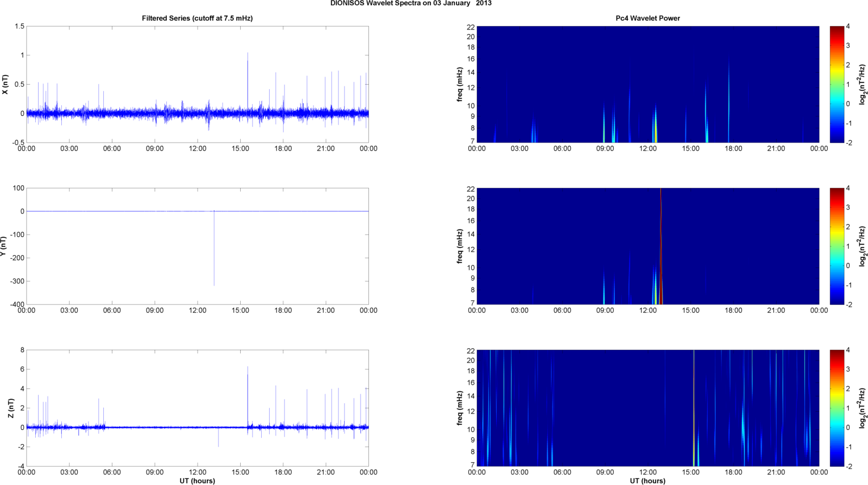This screenshot has width=868, height=485.
Task: Select the middle spectrogram's color bar
Action: [x=837, y=246]
